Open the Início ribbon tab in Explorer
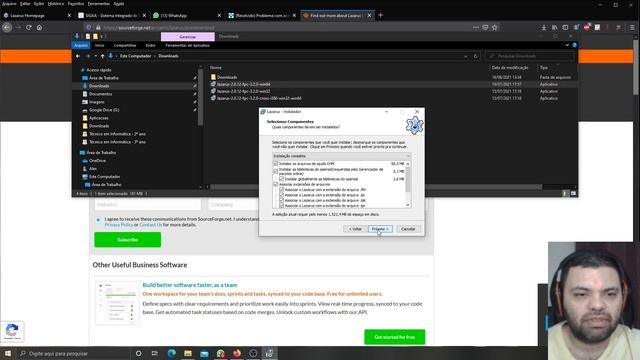Viewport: 640px width, 360px height. [100, 45]
